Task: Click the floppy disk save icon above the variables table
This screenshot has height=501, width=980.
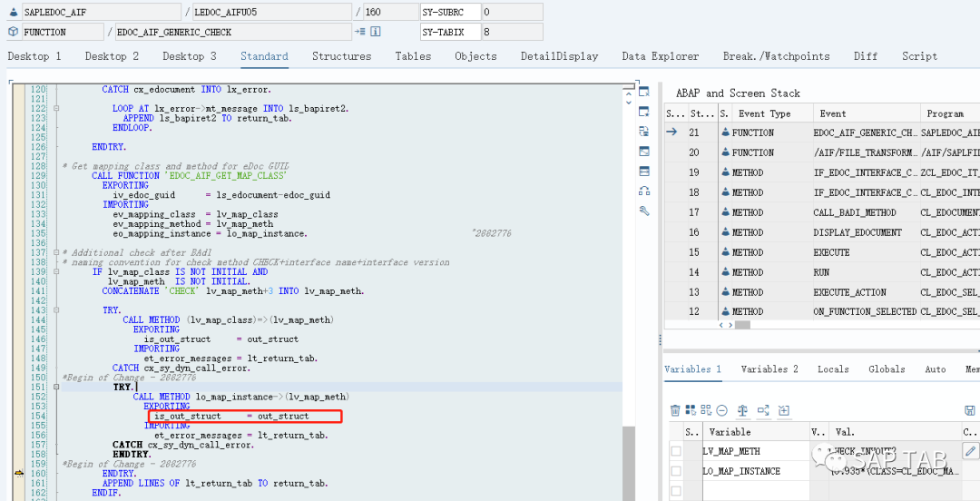Action: point(970,410)
